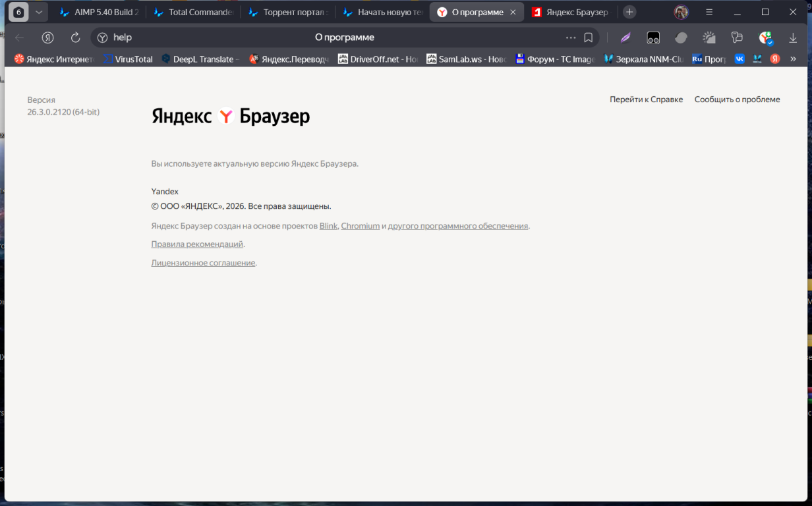Open the downloads panel
This screenshot has width=812, height=506.
pyautogui.click(x=793, y=38)
